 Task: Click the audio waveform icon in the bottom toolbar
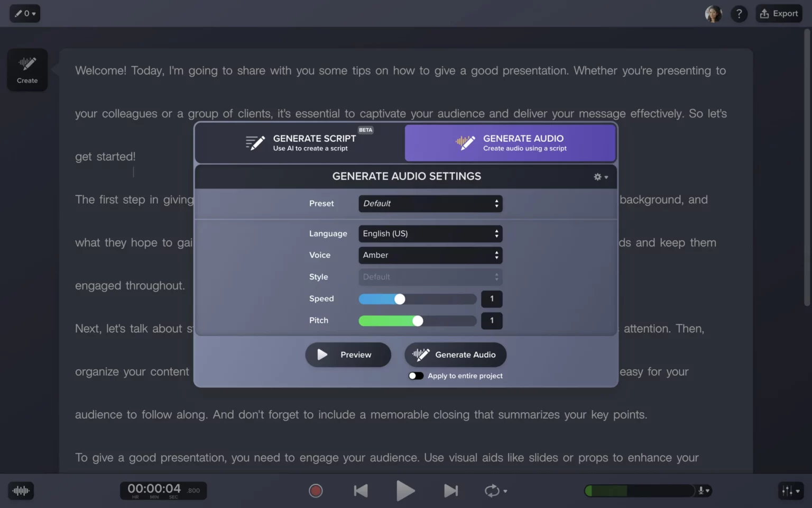(x=21, y=491)
